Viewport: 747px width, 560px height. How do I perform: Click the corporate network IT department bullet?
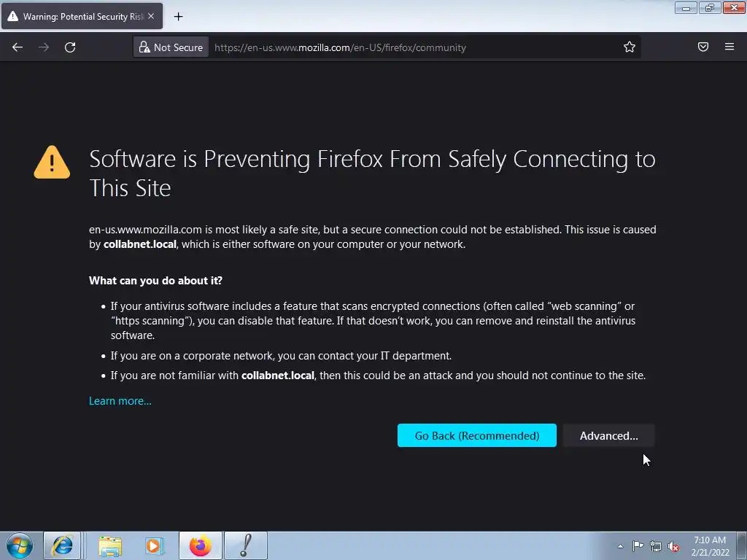coord(281,356)
